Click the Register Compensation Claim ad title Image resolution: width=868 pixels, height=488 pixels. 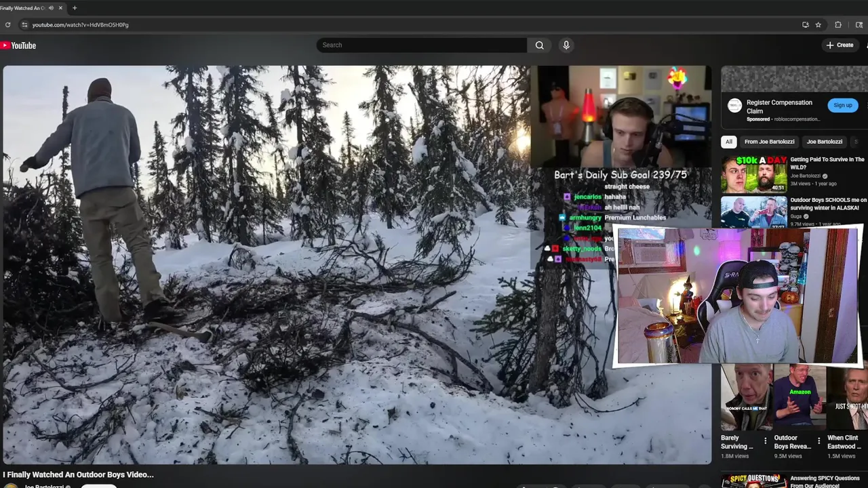(x=779, y=106)
